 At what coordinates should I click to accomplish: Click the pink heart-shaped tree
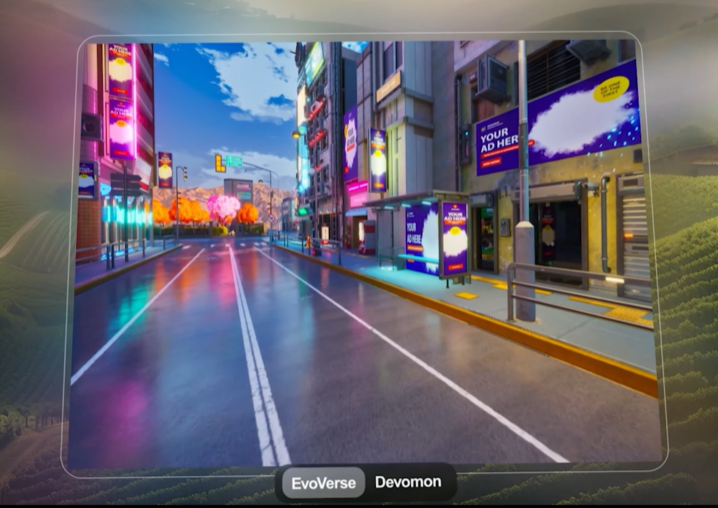point(222,208)
